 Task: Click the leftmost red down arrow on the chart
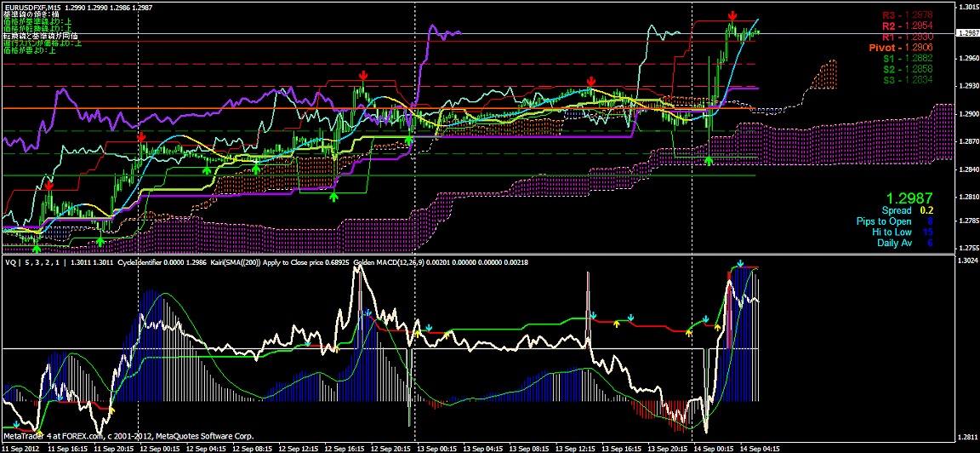tap(49, 185)
